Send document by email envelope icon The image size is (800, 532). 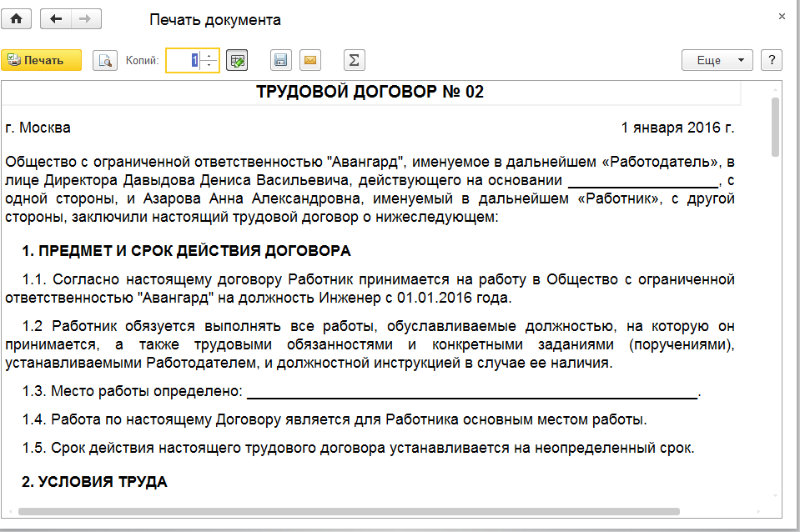(310, 60)
